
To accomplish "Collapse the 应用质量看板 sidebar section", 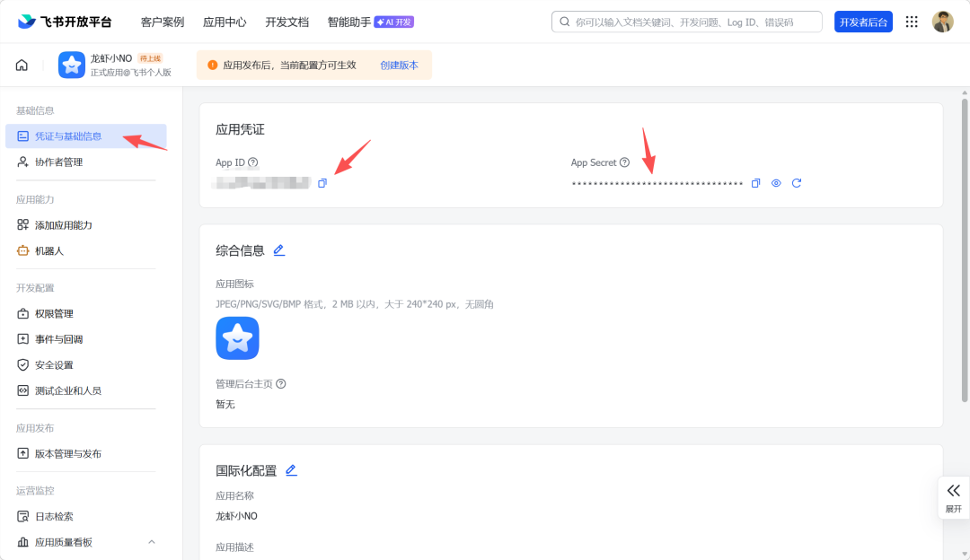I will tap(151, 542).
